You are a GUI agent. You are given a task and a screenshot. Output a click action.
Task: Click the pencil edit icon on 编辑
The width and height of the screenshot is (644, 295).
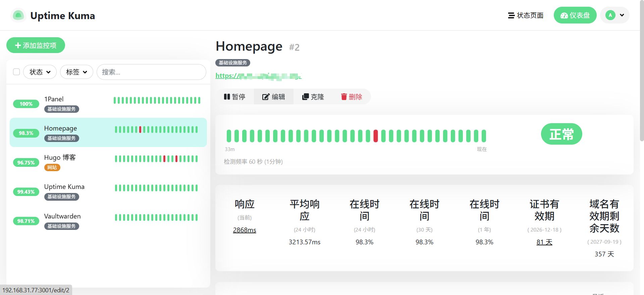pyautogui.click(x=266, y=97)
